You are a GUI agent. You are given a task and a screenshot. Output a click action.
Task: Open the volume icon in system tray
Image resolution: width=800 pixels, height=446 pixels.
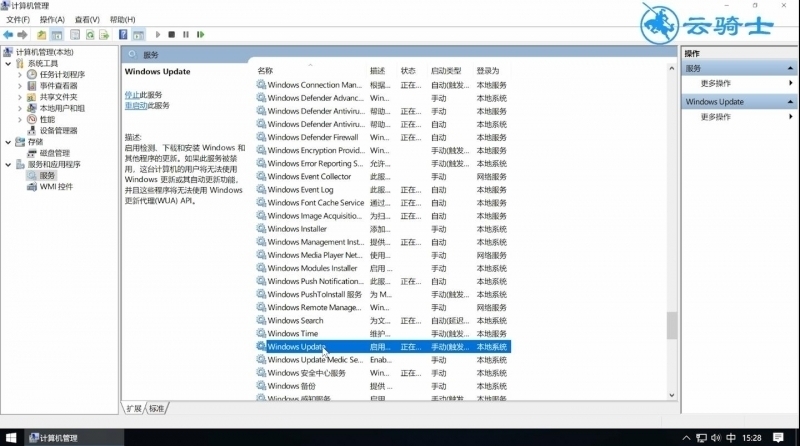point(716,438)
